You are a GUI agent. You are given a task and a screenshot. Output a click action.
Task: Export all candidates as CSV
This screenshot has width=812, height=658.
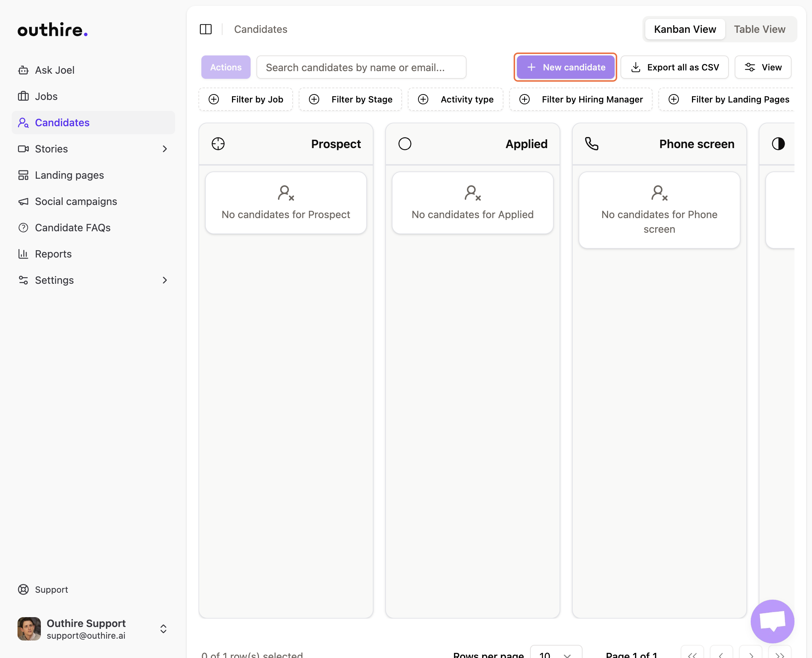674,67
